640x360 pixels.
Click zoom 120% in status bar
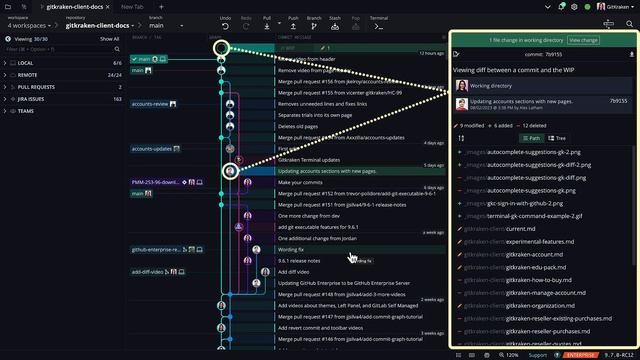[508, 355]
